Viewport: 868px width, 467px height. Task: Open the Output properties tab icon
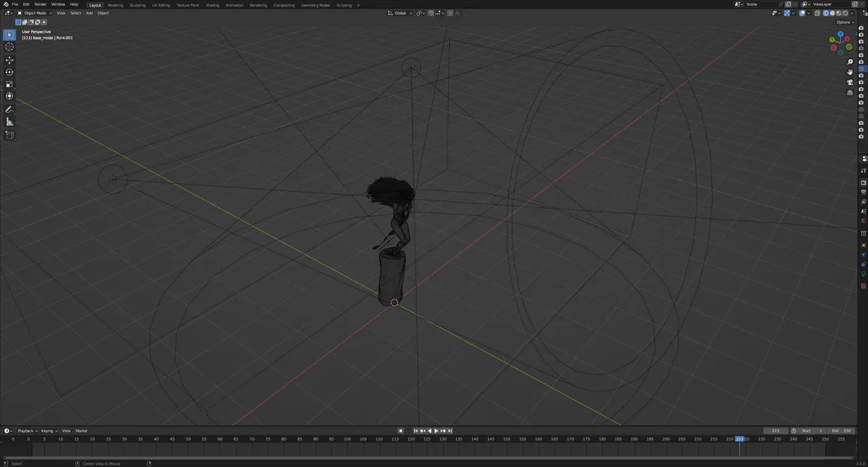tap(863, 192)
